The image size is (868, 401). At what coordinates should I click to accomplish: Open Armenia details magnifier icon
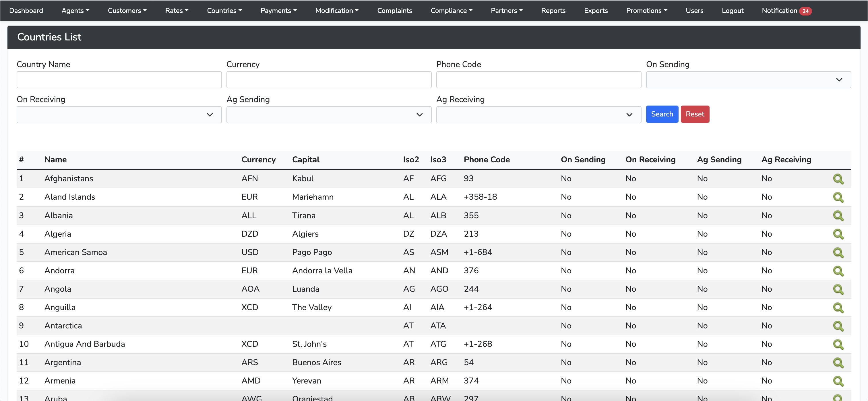tap(838, 381)
